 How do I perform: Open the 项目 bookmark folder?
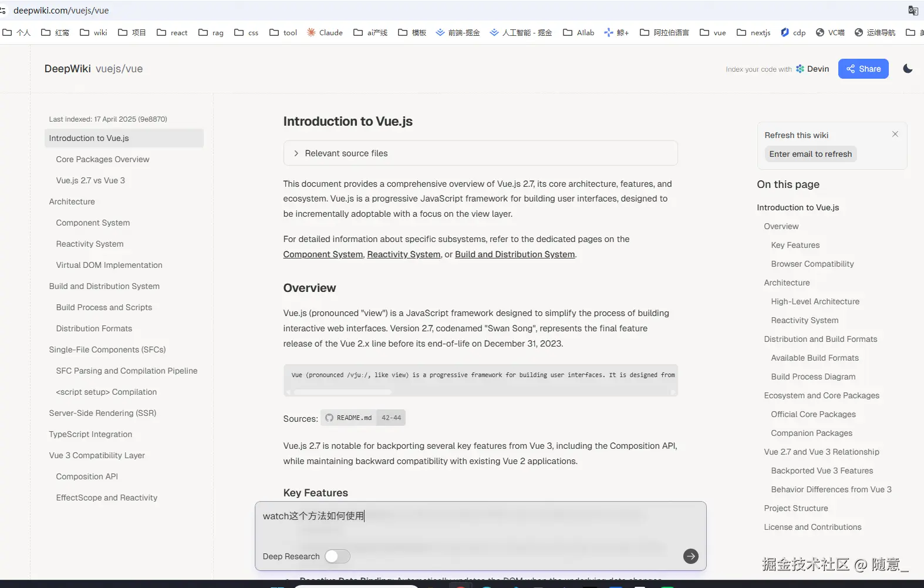pyautogui.click(x=132, y=33)
